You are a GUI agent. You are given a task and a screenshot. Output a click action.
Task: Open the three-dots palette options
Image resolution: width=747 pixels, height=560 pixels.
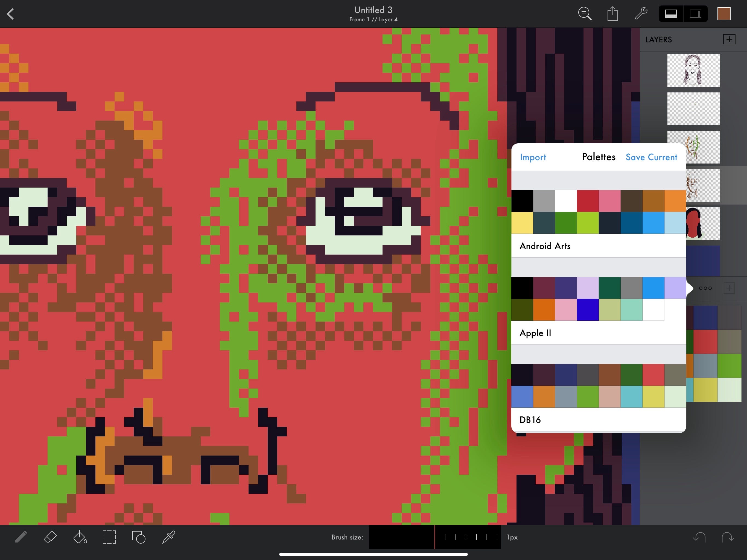point(705,288)
